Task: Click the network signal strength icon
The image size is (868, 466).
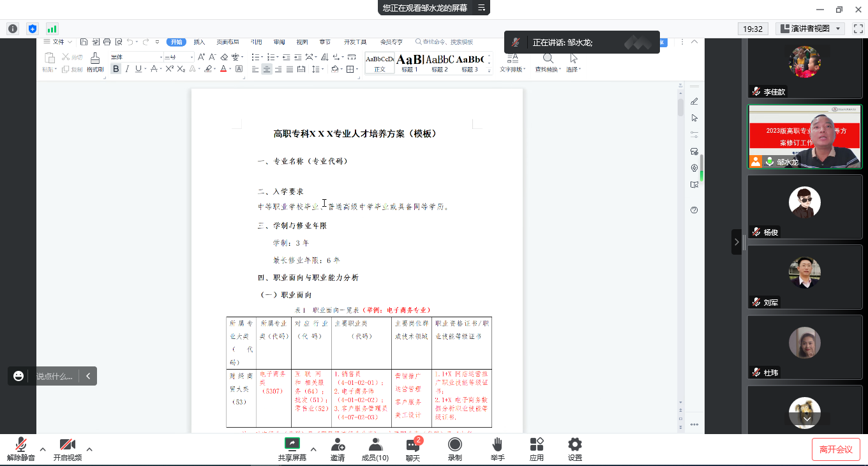Action: pyautogui.click(x=52, y=29)
